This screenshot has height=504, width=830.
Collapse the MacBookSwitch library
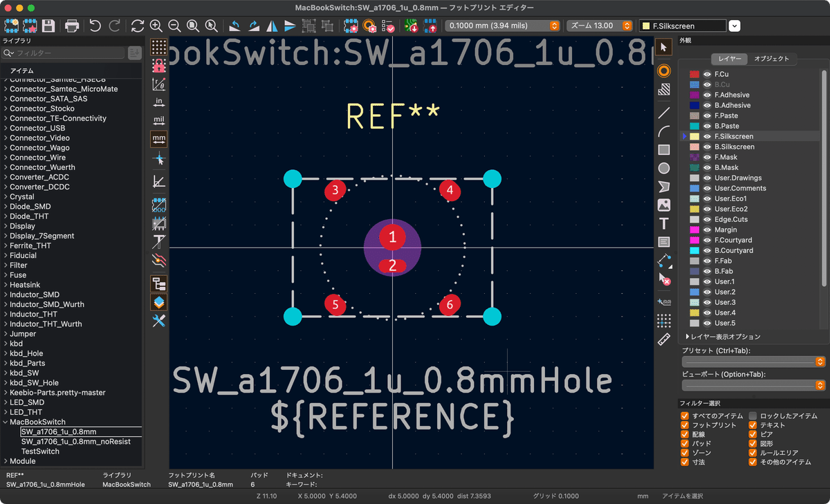[6, 422]
